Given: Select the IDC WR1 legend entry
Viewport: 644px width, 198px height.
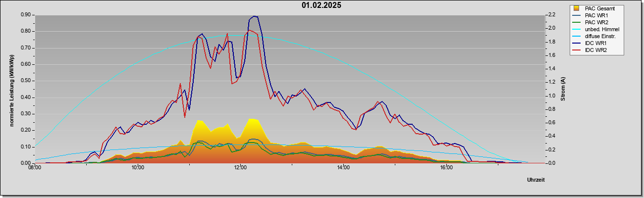Looking at the screenshot, I should pos(595,44).
